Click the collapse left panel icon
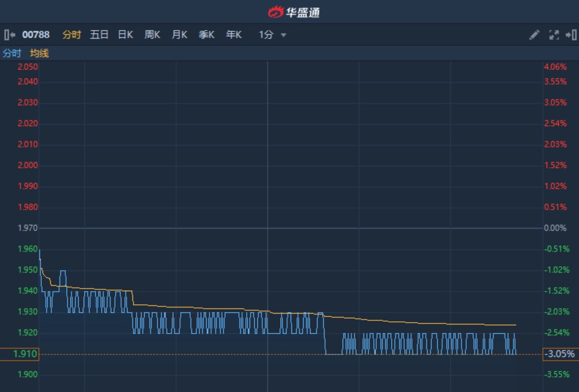The image size is (579, 392). (x=9, y=35)
